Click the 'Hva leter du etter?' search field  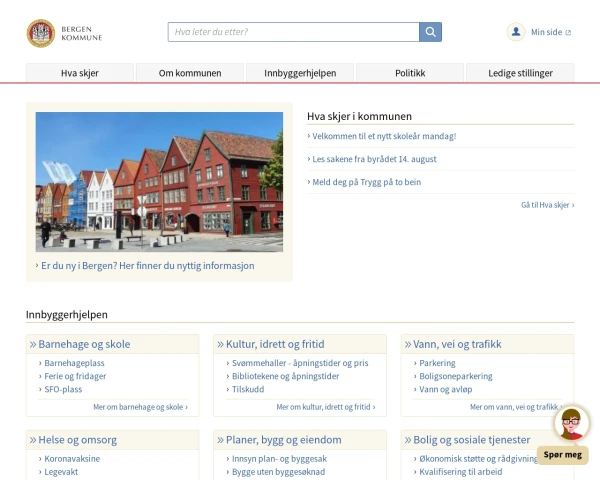pos(293,32)
